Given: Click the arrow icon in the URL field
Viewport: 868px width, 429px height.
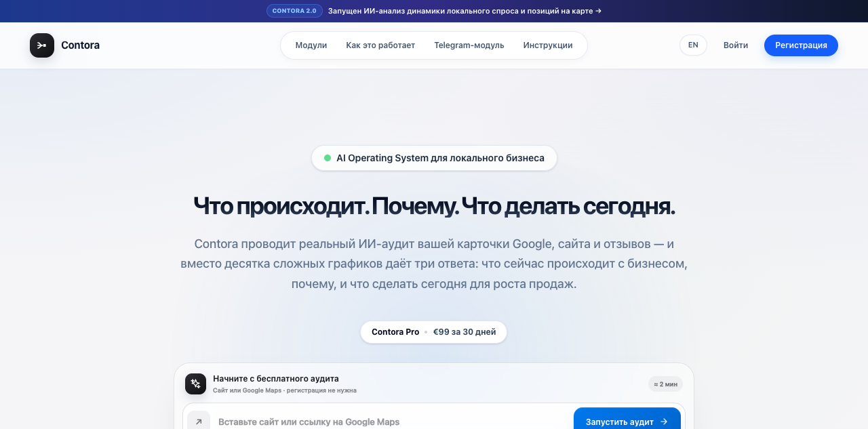Looking at the screenshot, I should (x=199, y=422).
